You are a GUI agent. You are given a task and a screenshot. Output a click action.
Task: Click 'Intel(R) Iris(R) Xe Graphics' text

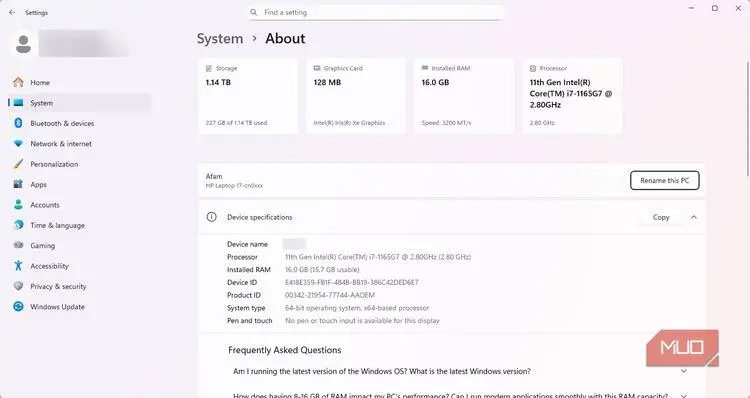point(349,123)
